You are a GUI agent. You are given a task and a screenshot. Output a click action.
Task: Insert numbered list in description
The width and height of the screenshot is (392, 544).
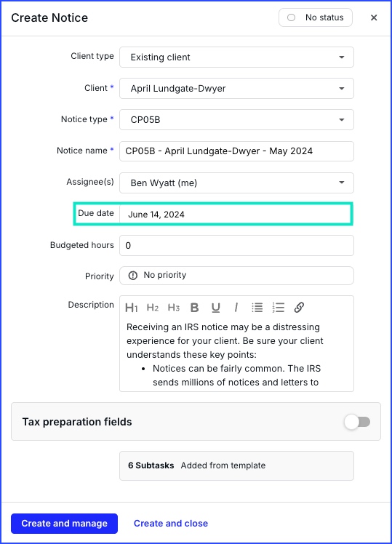(x=279, y=308)
